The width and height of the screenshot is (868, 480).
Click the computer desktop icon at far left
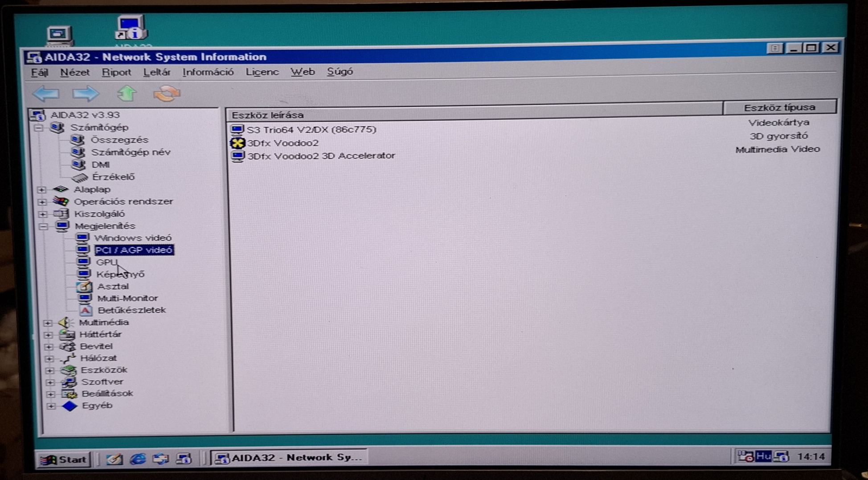[59, 36]
